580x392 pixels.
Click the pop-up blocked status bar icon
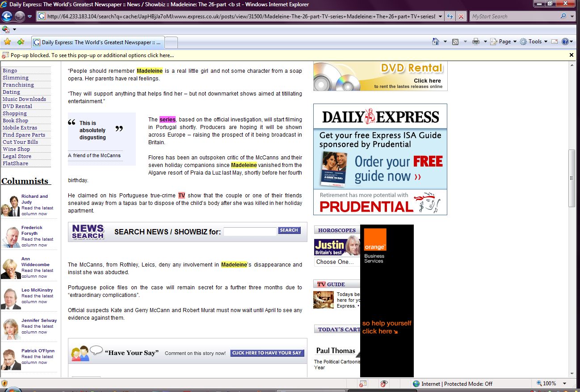pos(363,384)
